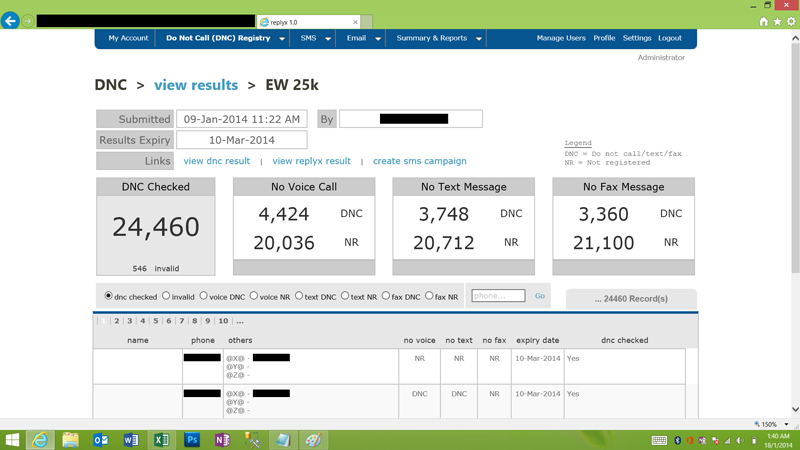Click the favorites star icon

point(777,21)
